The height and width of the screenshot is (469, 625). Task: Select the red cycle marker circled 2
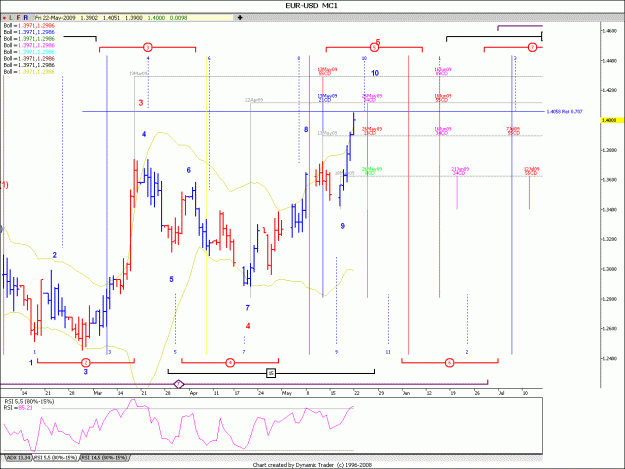[85, 362]
